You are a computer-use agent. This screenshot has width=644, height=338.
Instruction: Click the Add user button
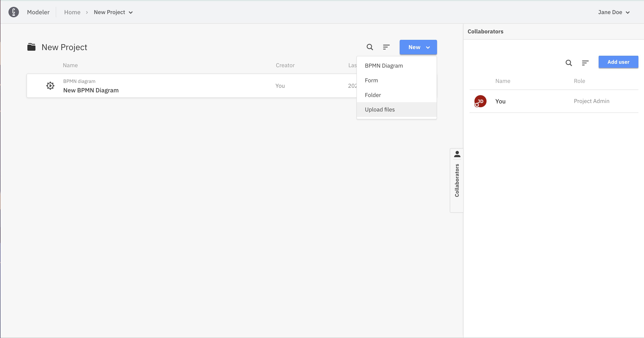(618, 62)
